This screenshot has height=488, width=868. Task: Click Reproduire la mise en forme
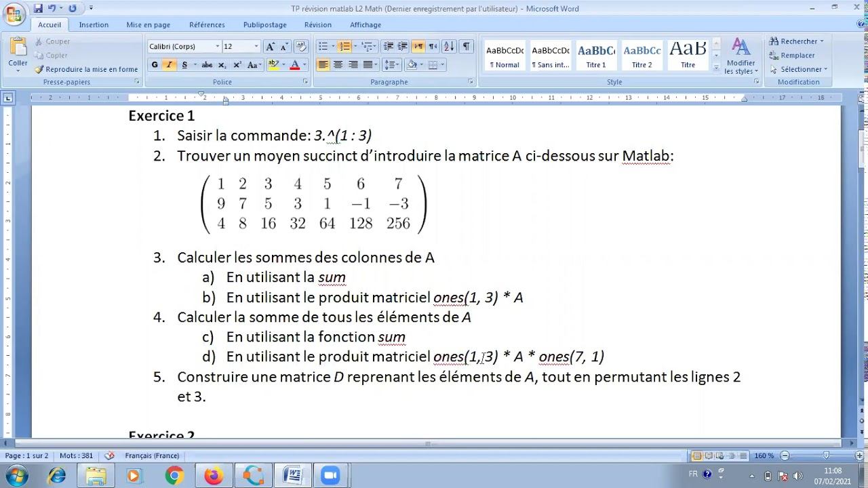pos(86,69)
